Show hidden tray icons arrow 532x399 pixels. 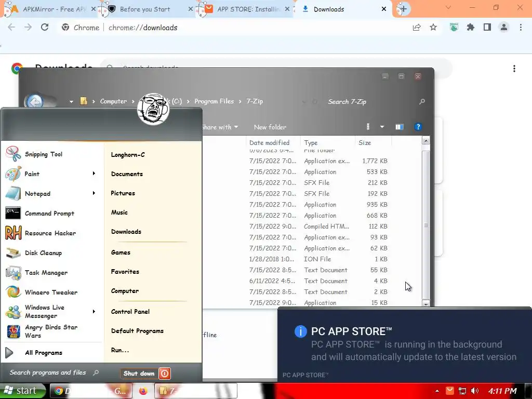click(437, 391)
